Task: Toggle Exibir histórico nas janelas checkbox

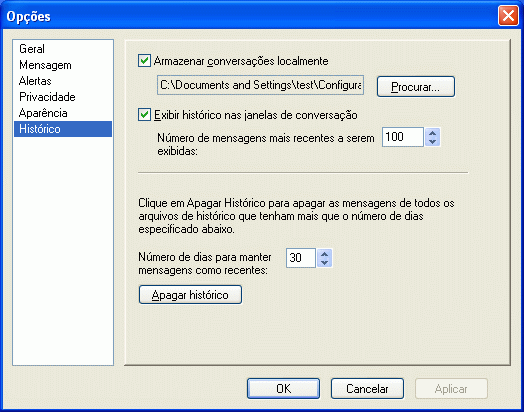Action: [144, 115]
